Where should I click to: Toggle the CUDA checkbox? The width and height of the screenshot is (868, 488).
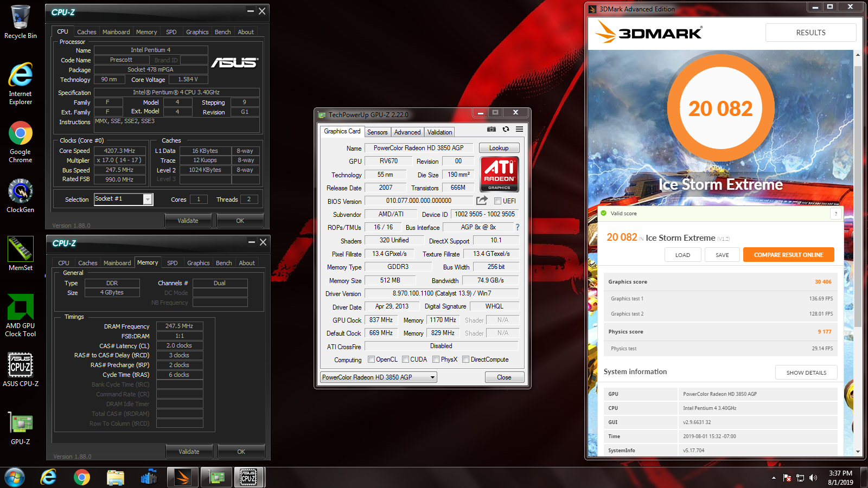click(x=405, y=359)
